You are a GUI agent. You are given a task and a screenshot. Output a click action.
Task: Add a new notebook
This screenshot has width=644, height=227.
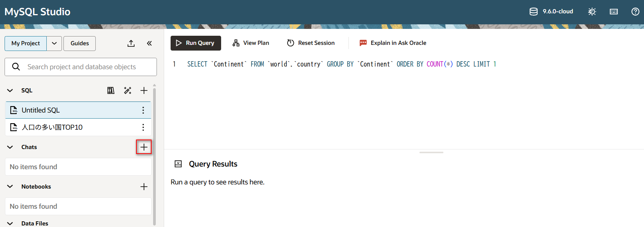tap(144, 187)
